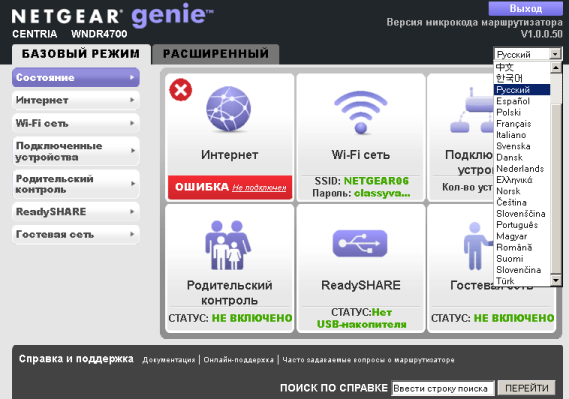
Task: Click the Internet globe icon
Action: coord(228,109)
